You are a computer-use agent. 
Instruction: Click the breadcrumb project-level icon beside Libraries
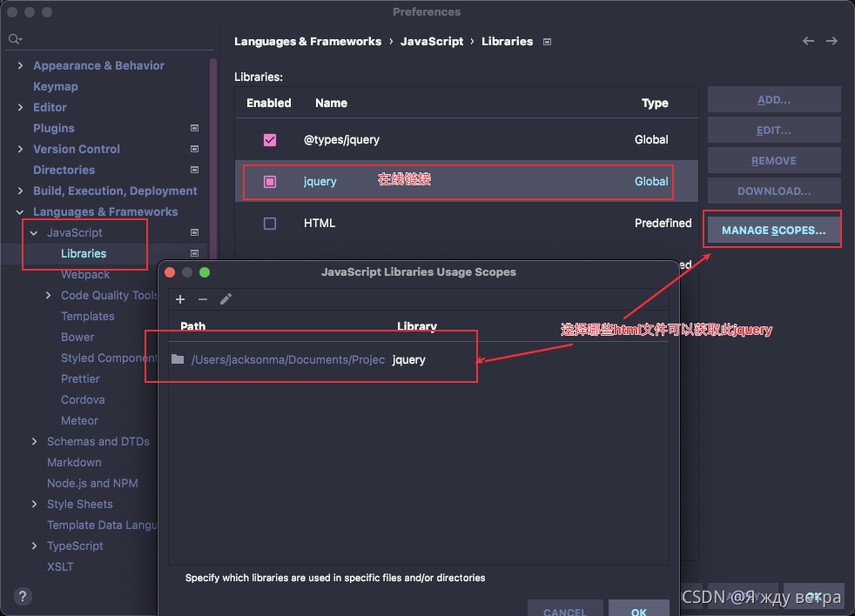547,42
